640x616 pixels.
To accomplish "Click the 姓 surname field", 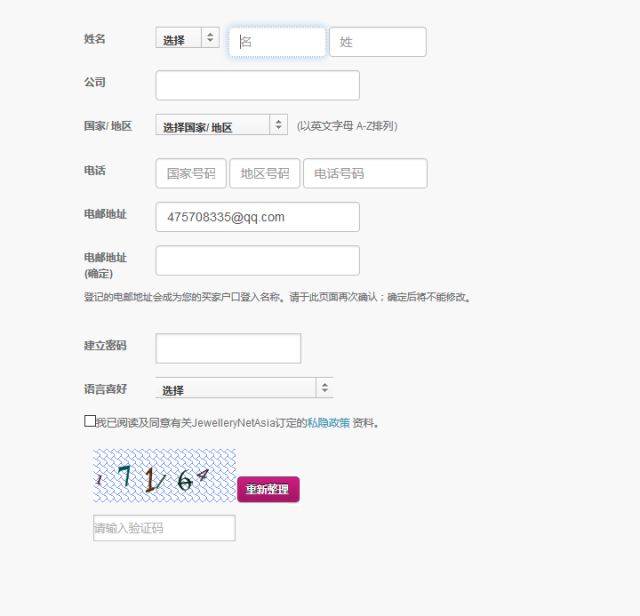I will point(378,42).
